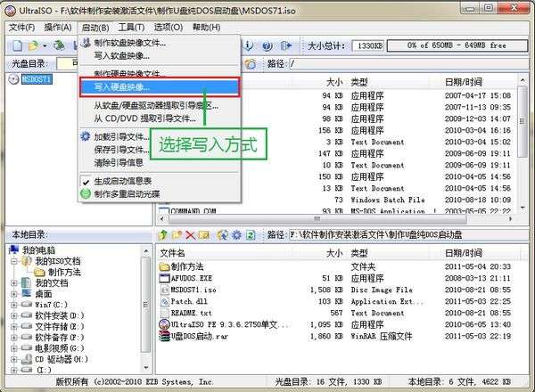Screen dimensions: 535x392
Task: Click the blue gear icon in local toolbar
Action: point(236,235)
